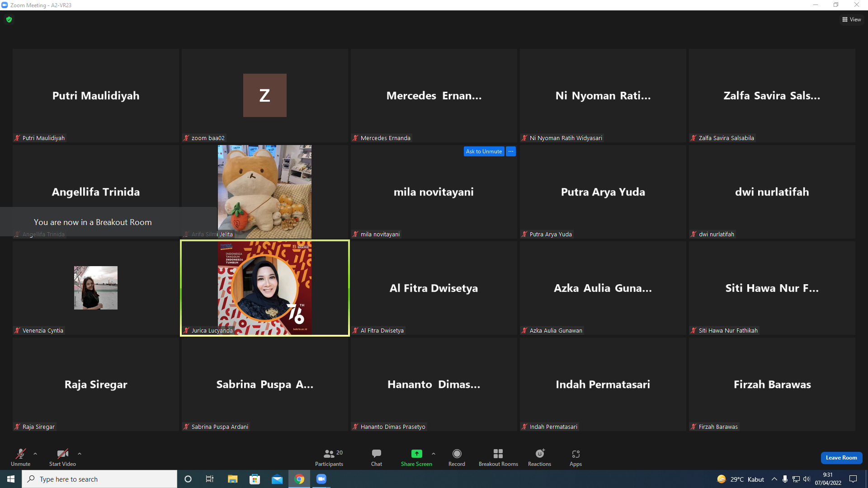Switch to Google Chrome on the taskbar
This screenshot has width=868, height=488.
(299, 479)
